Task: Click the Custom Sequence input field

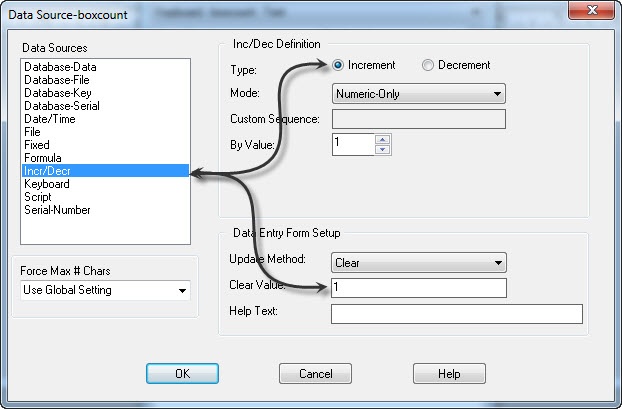Action: click(419, 119)
